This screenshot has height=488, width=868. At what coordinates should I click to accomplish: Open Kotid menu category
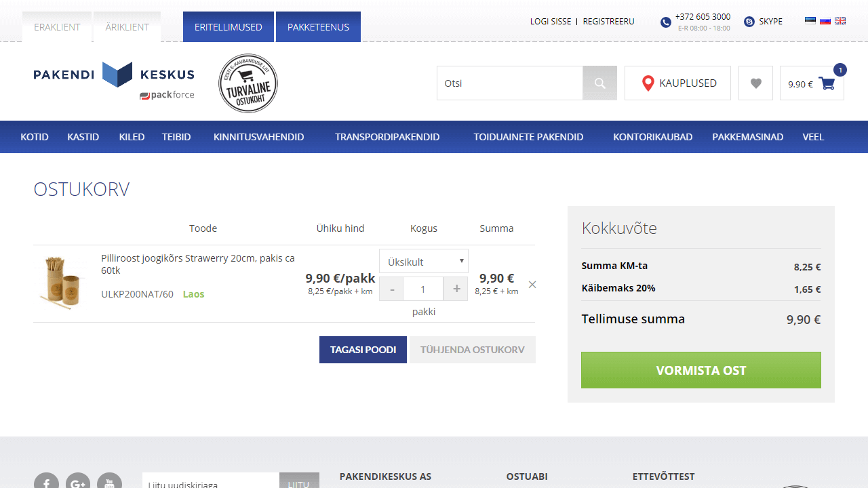35,137
